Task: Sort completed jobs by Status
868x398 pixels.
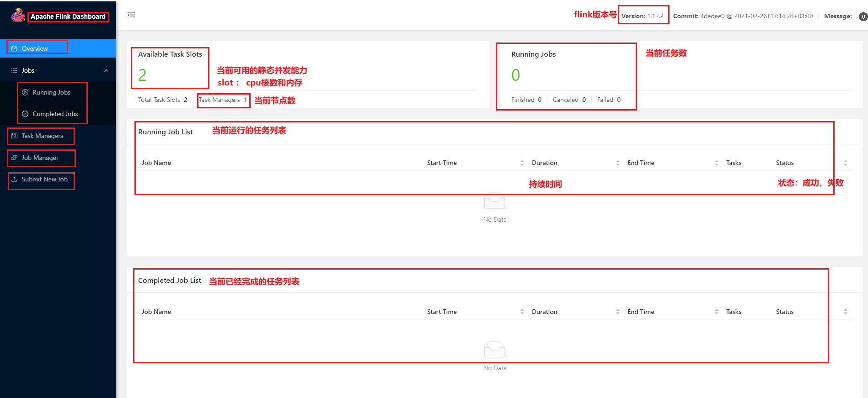Action: click(846, 312)
